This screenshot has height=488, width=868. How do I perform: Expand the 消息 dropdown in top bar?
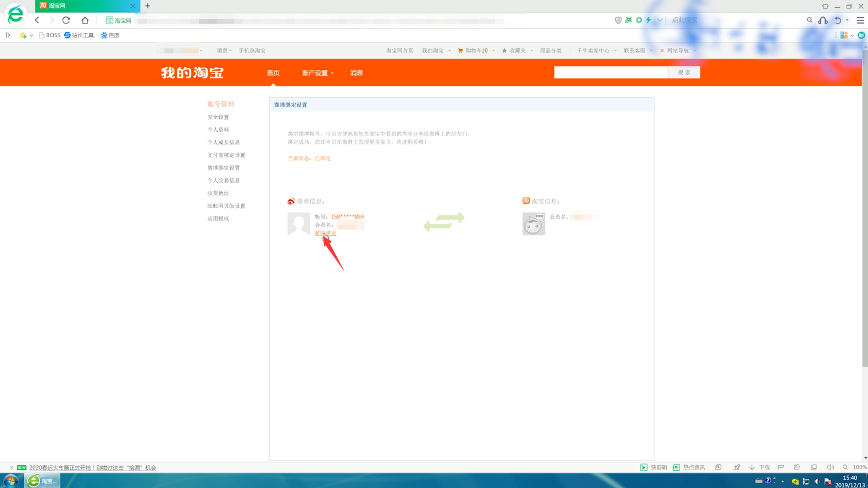(x=224, y=51)
